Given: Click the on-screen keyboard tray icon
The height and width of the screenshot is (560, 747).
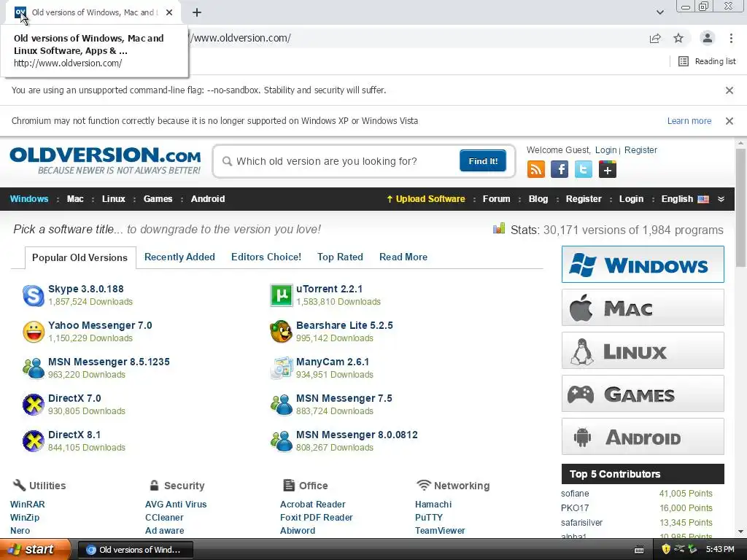Looking at the screenshot, I should pos(639,550).
